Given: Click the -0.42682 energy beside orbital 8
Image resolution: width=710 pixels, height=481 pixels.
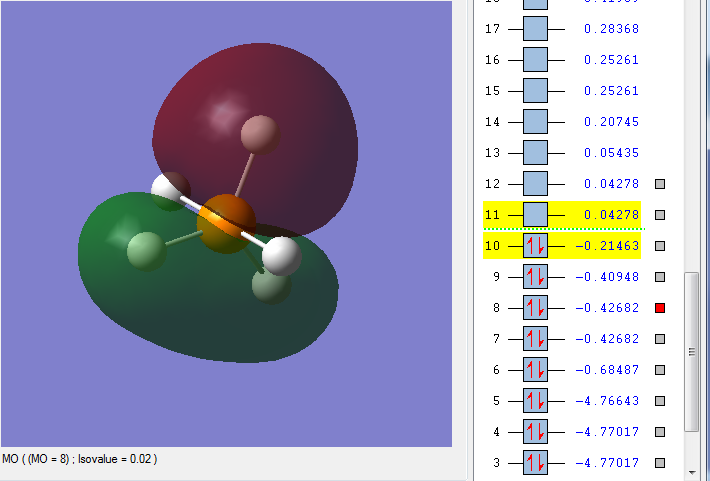Looking at the screenshot, I should (x=607, y=308).
